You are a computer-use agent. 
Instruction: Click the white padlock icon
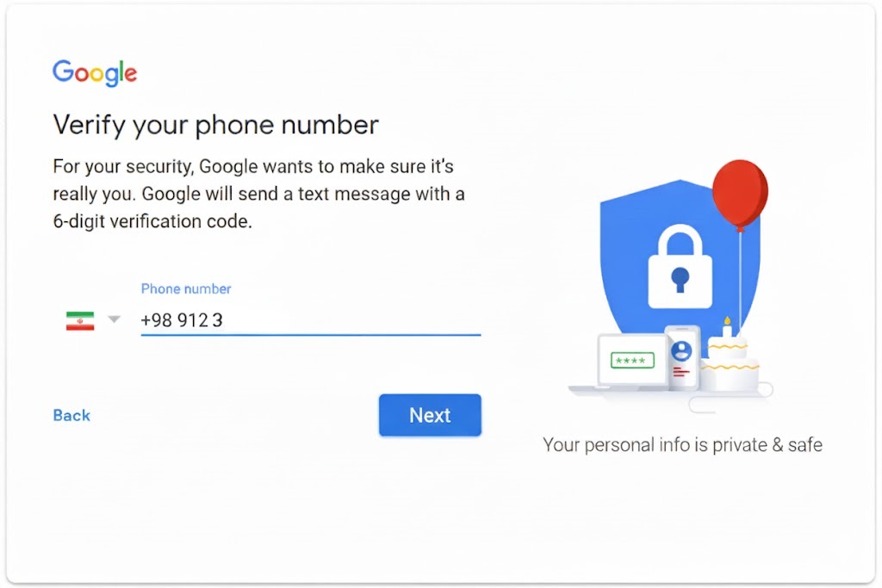pos(680,267)
